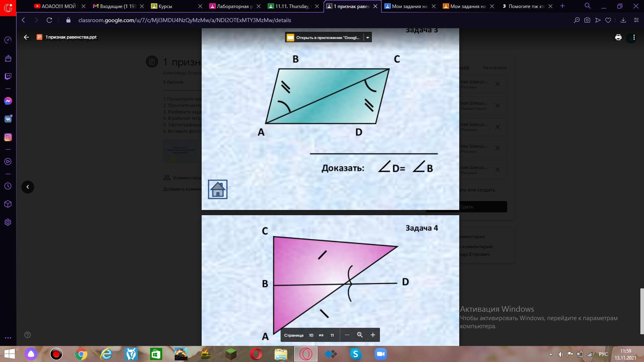The image size is (644, 362).
Task: Zoom in with the plus button
Action: click(373, 335)
